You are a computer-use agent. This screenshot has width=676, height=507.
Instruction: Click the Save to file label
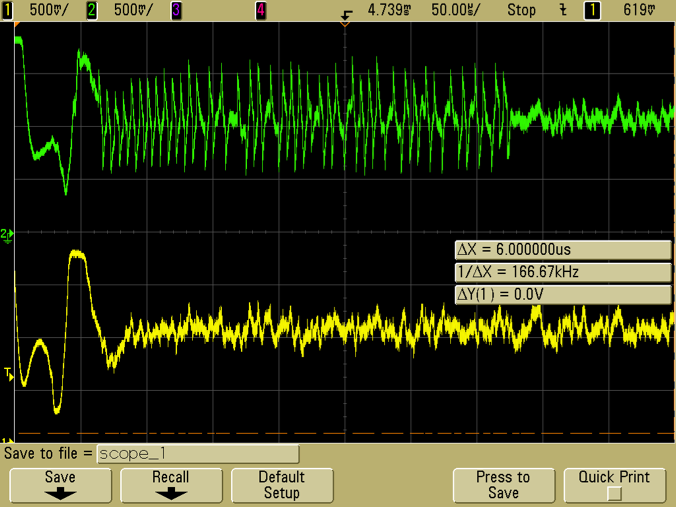(48, 454)
